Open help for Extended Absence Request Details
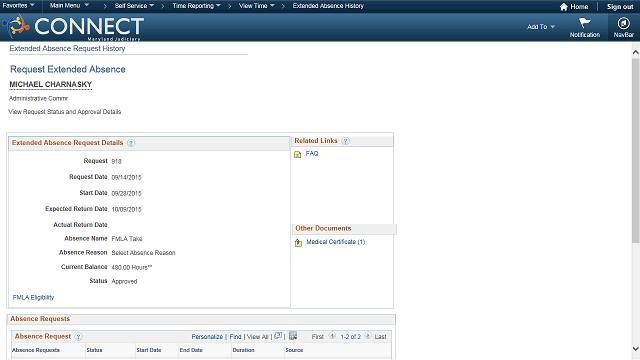 pyautogui.click(x=131, y=143)
